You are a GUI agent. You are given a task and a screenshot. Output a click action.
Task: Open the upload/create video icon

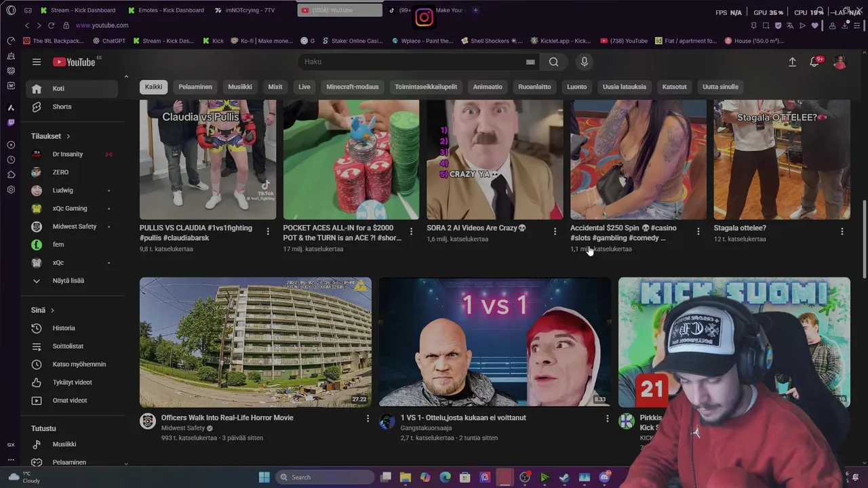pyautogui.click(x=792, y=62)
